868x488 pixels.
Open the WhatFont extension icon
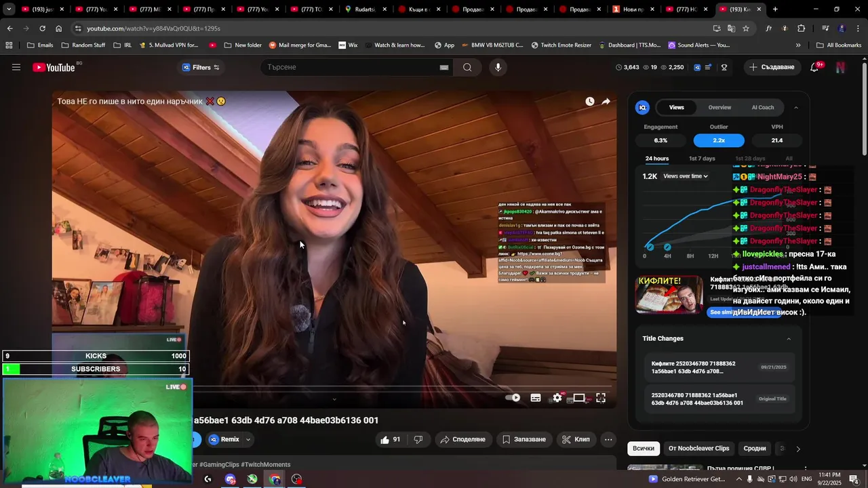pos(768,28)
